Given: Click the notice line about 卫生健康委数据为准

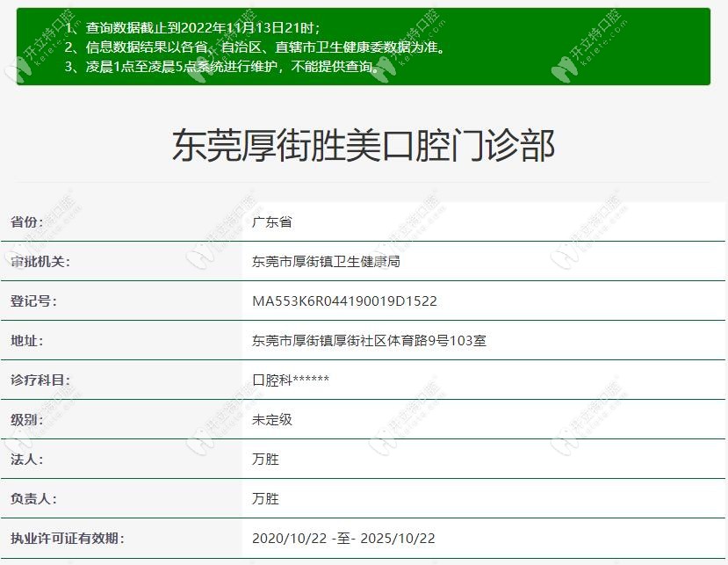Looking at the screenshot, I should pos(255,47).
